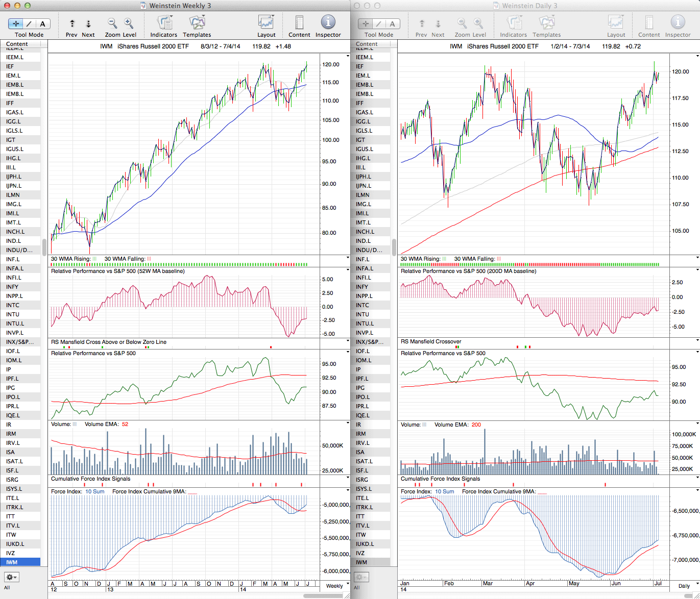Click the Prev symbol arrow icon
Image resolution: width=700 pixels, height=599 pixels.
pyautogui.click(x=72, y=23)
